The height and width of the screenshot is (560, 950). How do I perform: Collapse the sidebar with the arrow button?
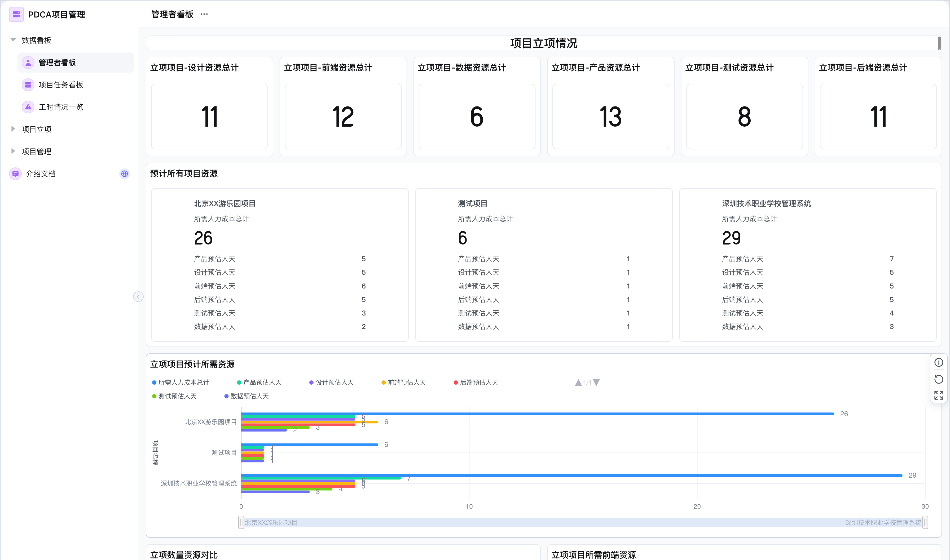138,297
